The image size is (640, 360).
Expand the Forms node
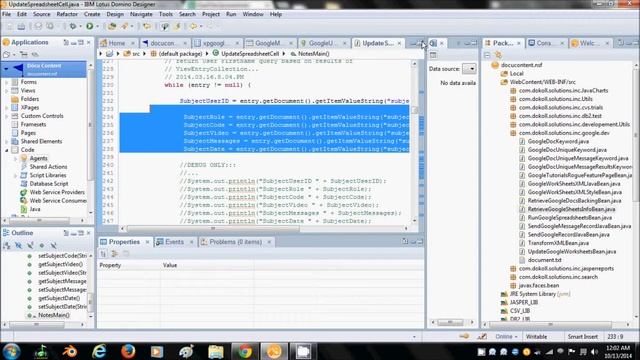(x=7, y=82)
